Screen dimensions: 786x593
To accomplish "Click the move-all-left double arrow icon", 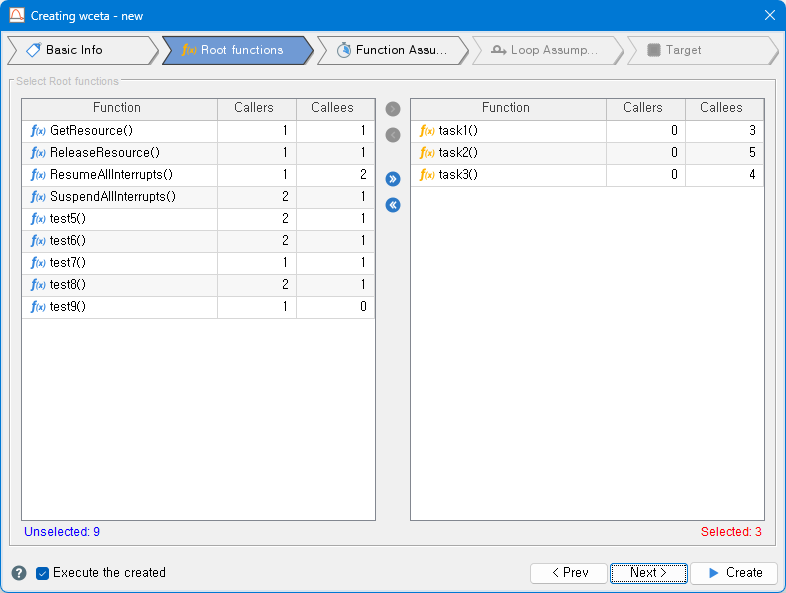I will pyautogui.click(x=393, y=205).
